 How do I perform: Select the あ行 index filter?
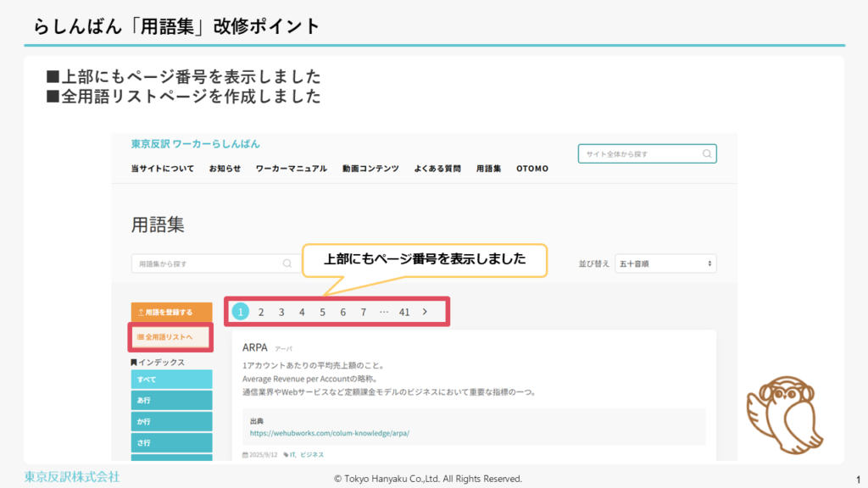tap(171, 400)
